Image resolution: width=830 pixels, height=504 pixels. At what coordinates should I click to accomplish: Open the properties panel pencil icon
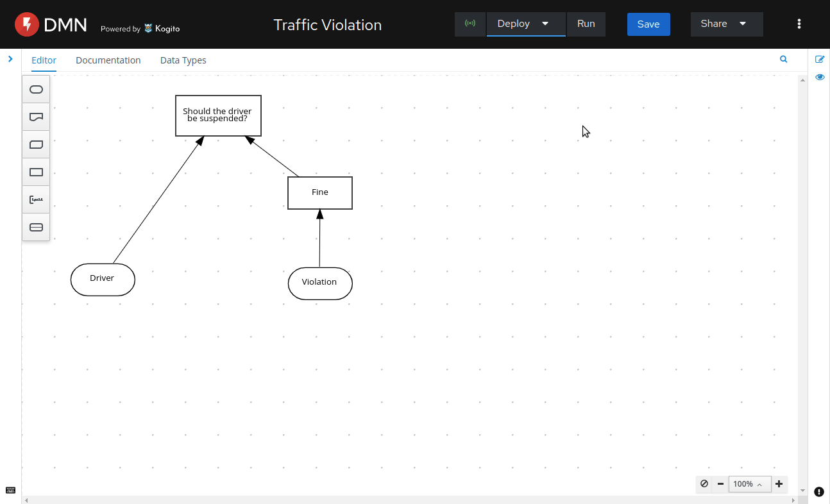(x=819, y=60)
